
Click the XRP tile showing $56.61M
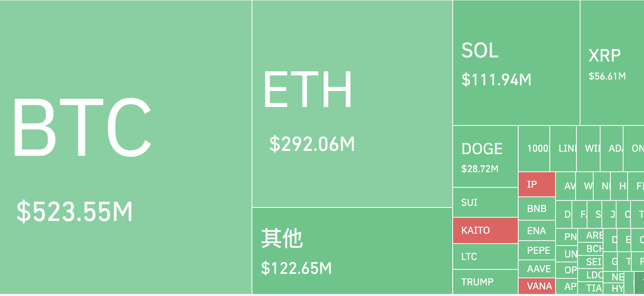pyautogui.click(x=612, y=63)
